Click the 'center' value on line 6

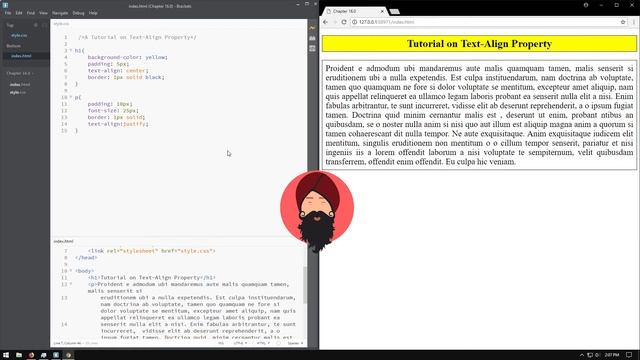pos(135,71)
